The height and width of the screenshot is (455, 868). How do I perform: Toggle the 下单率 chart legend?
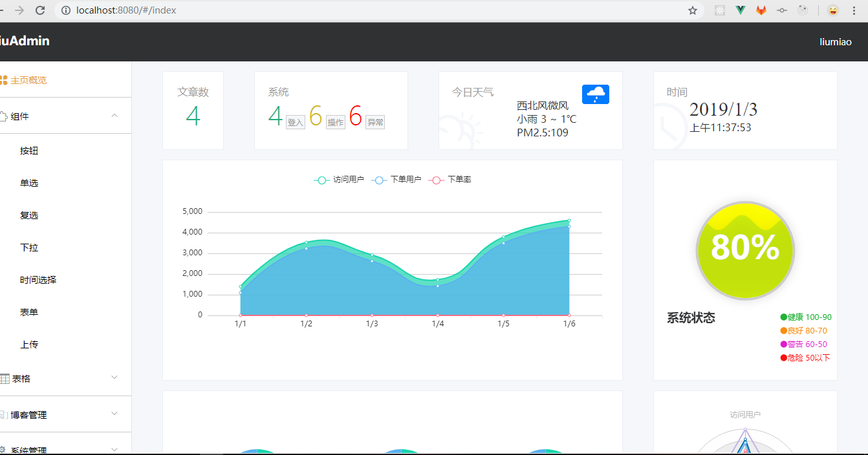(450, 180)
